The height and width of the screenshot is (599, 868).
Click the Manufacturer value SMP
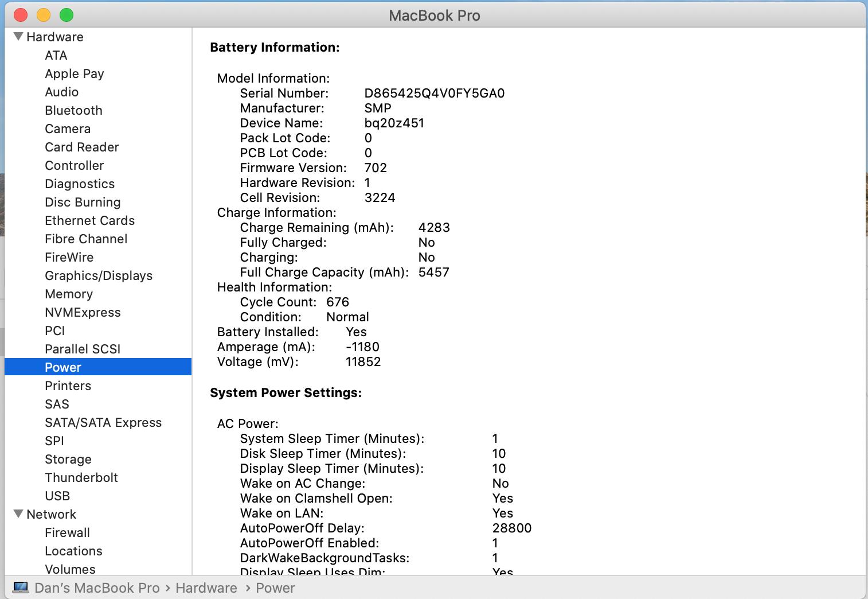tap(378, 108)
